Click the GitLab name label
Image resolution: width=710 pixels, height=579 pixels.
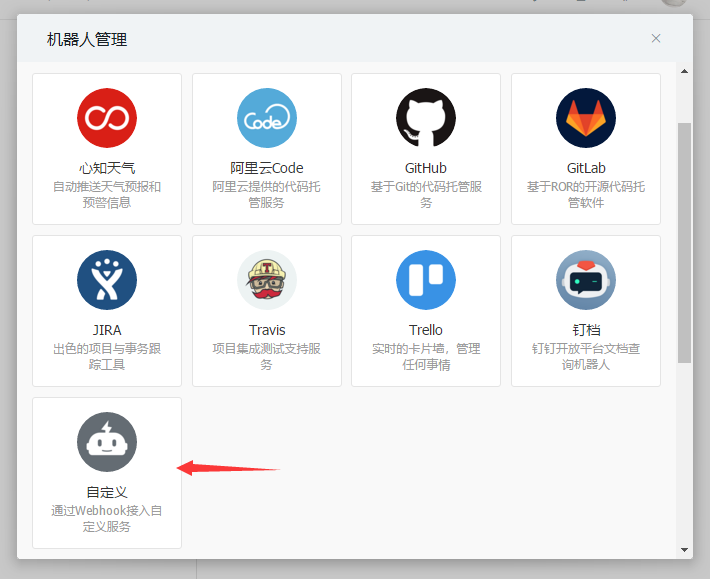coord(585,168)
